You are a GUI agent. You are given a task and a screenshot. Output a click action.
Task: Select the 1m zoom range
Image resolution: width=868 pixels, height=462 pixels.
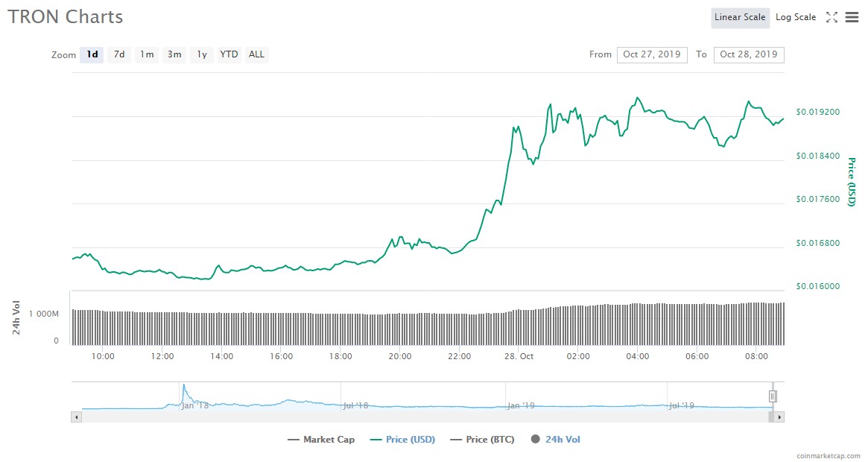[x=147, y=54]
